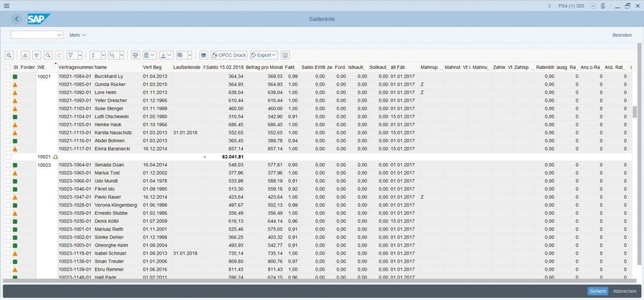Tick the checkbox for Burckhard Ly row

(8, 77)
